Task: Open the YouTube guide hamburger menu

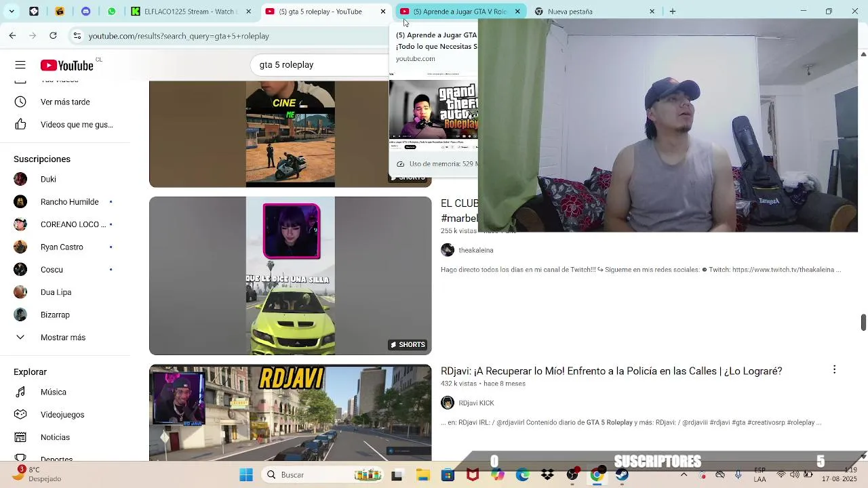Action: 20,65
